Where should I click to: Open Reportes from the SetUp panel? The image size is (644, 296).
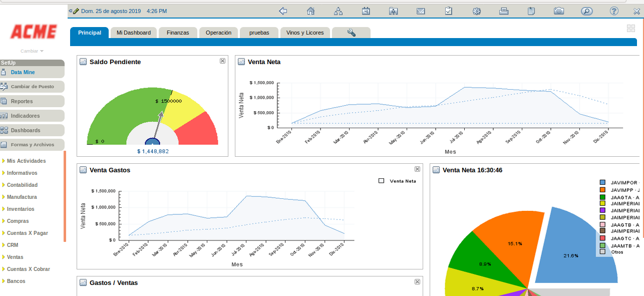click(x=22, y=101)
